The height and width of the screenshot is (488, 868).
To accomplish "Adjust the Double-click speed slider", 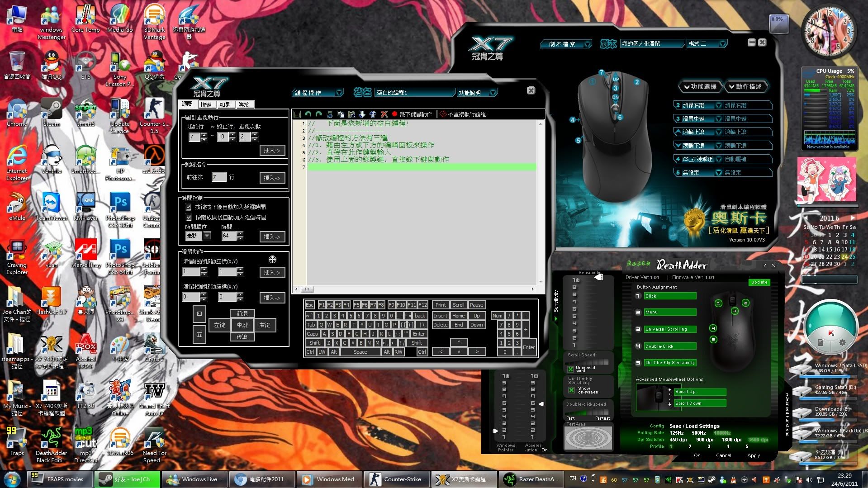I will pyautogui.click(x=588, y=412).
